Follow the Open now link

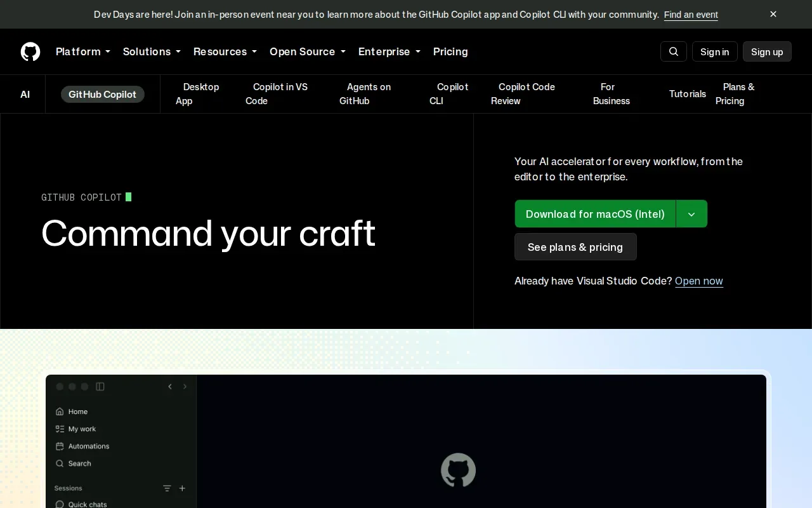pyautogui.click(x=699, y=281)
